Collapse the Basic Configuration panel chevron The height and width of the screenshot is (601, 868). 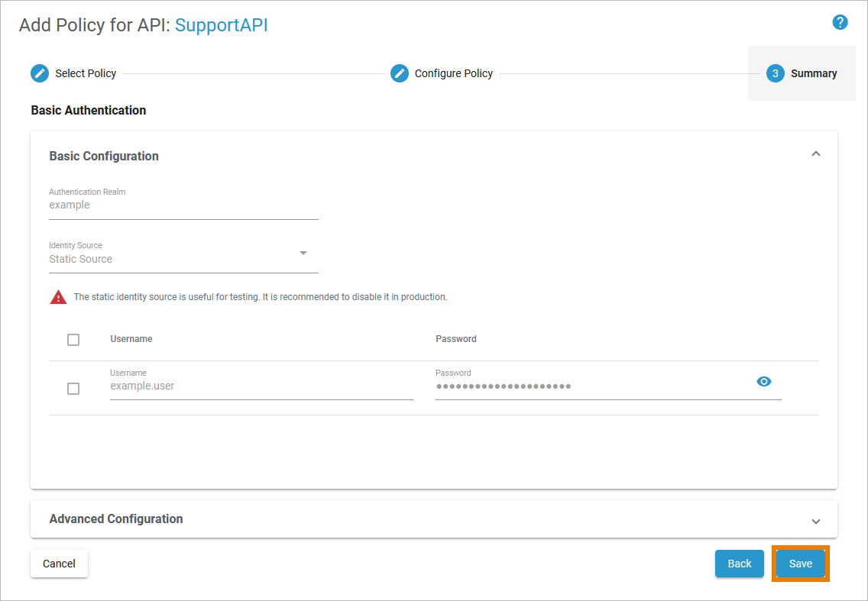tap(815, 154)
